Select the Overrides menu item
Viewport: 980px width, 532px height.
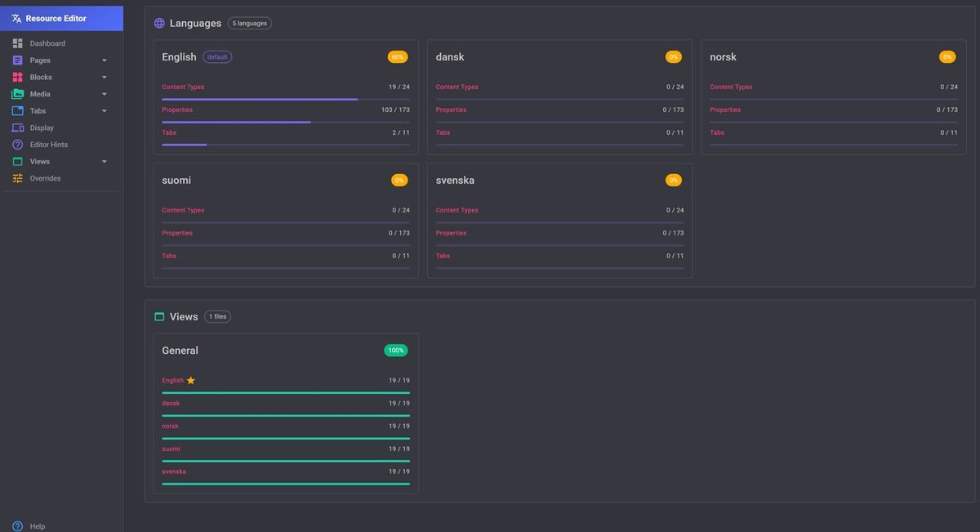point(46,178)
